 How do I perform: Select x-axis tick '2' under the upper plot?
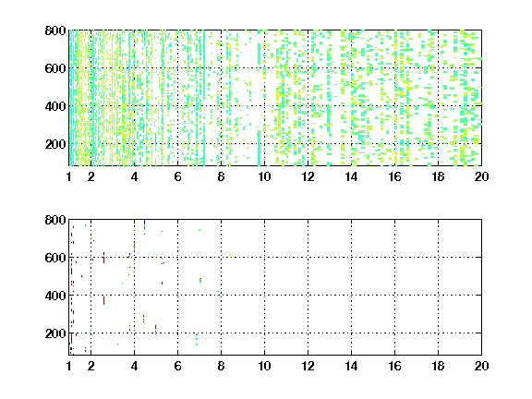coord(91,176)
